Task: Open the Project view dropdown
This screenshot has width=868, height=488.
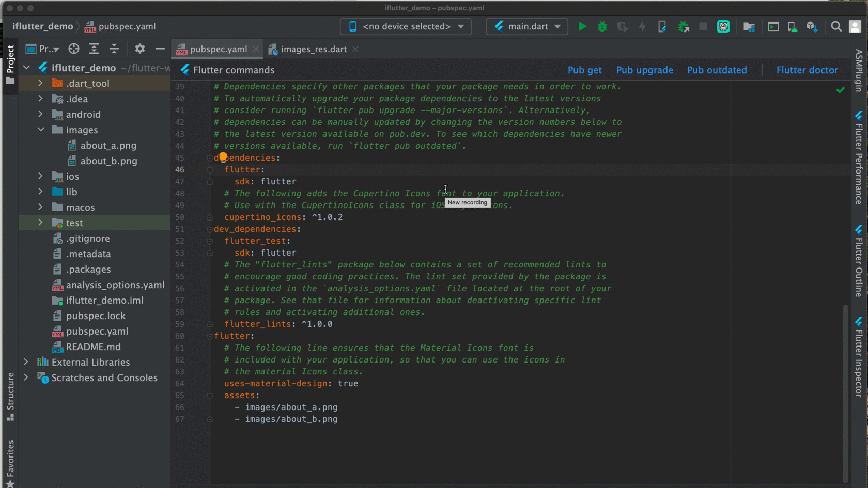Action: [43, 49]
